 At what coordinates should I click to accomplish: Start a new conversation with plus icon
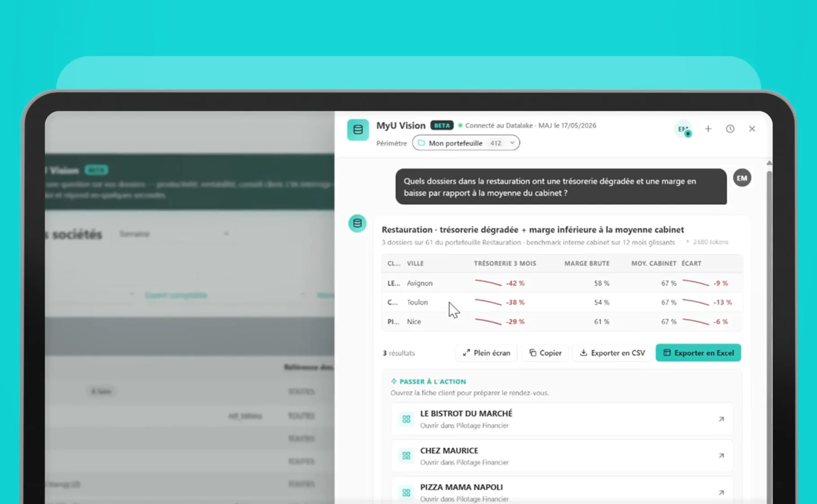pyautogui.click(x=708, y=129)
